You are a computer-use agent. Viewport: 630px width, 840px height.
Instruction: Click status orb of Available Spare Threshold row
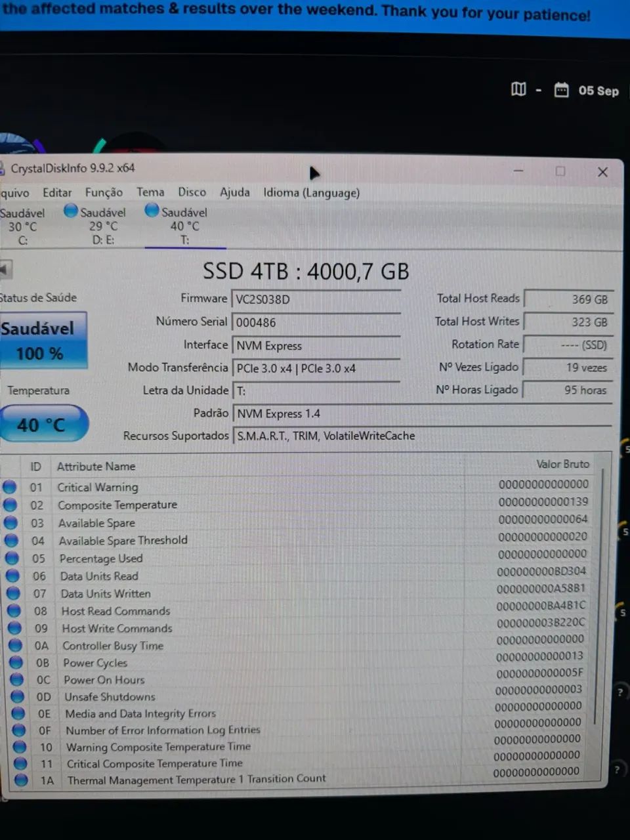pyautogui.click(x=11, y=540)
